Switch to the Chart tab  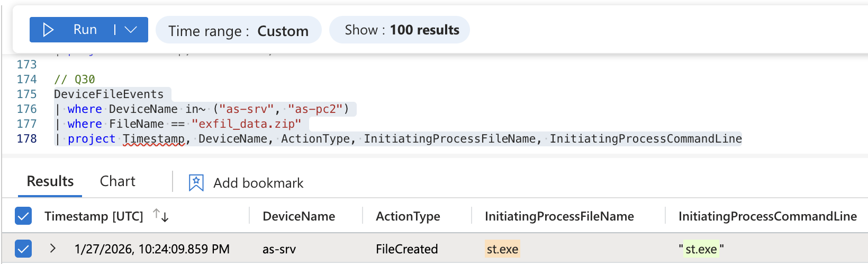coord(117,181)
